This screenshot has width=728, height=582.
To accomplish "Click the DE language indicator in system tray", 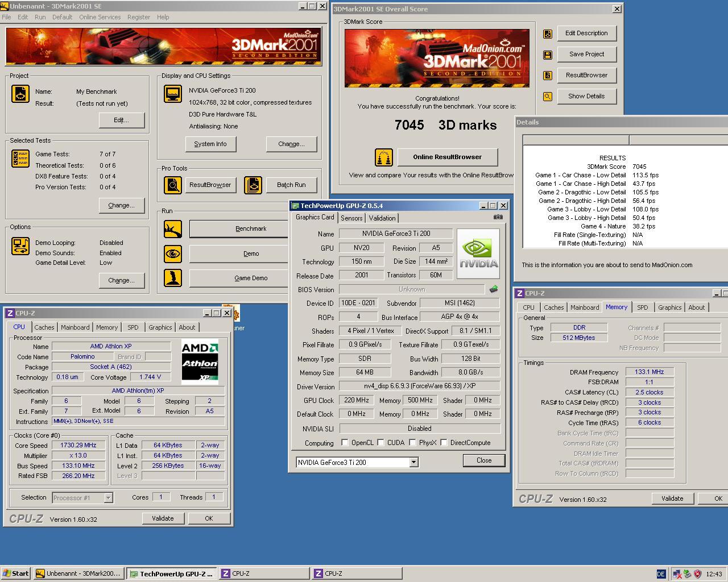I will pyautogui.click(x=661, y=574).
